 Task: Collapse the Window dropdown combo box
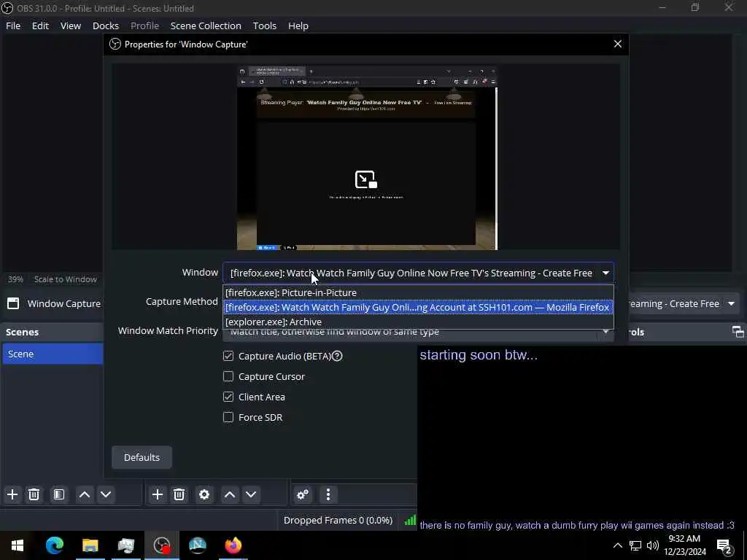click(418, 273)
